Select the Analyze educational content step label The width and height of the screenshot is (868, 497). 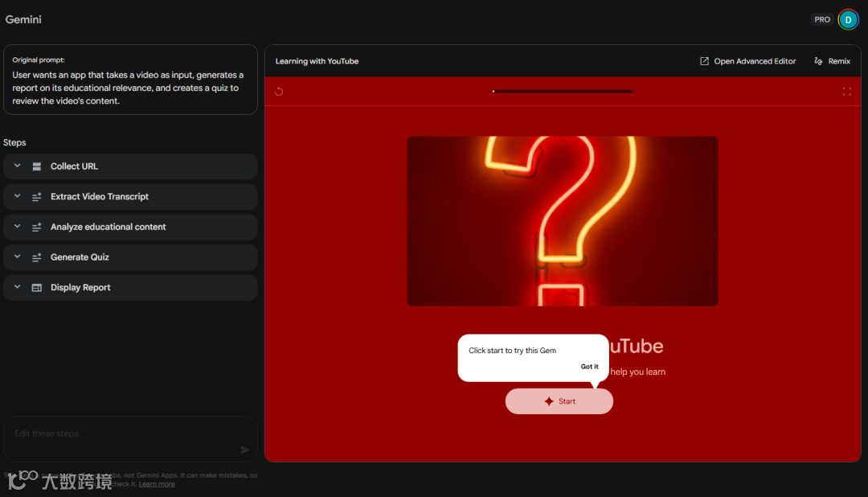click(108, 227)
